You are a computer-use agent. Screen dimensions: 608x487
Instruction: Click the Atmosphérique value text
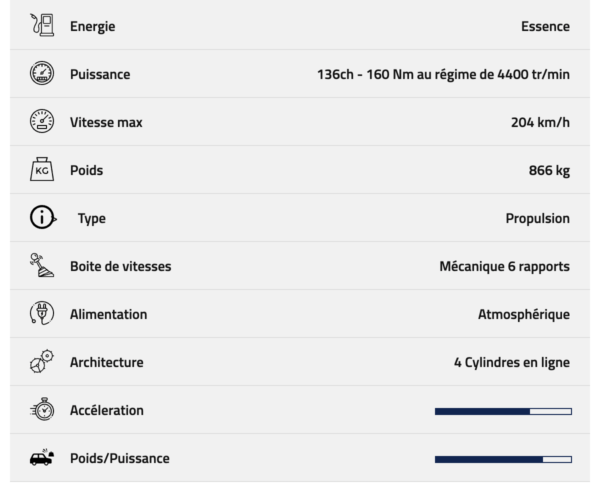[x=524, y=314]
